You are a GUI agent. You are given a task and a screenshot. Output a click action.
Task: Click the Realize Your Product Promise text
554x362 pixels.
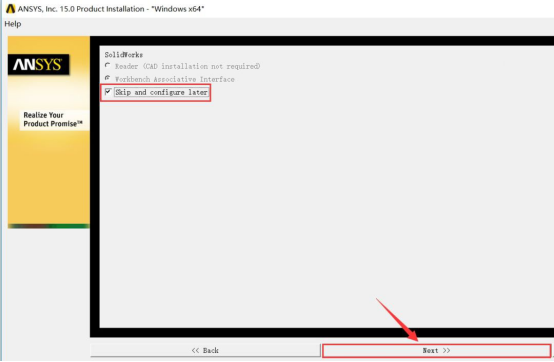[53, 119]
